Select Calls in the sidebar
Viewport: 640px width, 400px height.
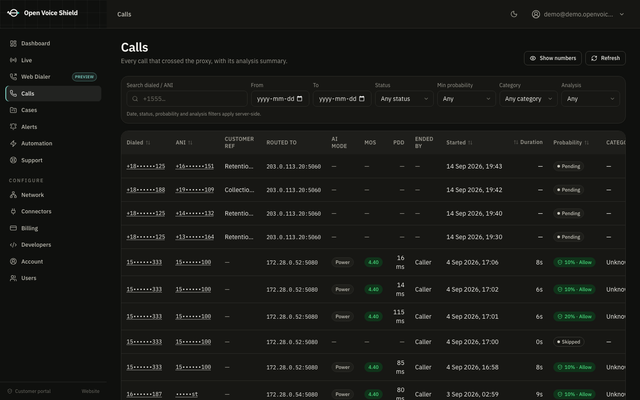(53, 93)
